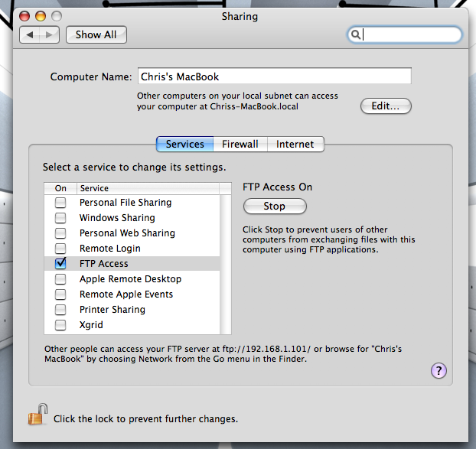Click the Show All button
Viewport: 476px width, 449px height.
(x=96, y=34)
